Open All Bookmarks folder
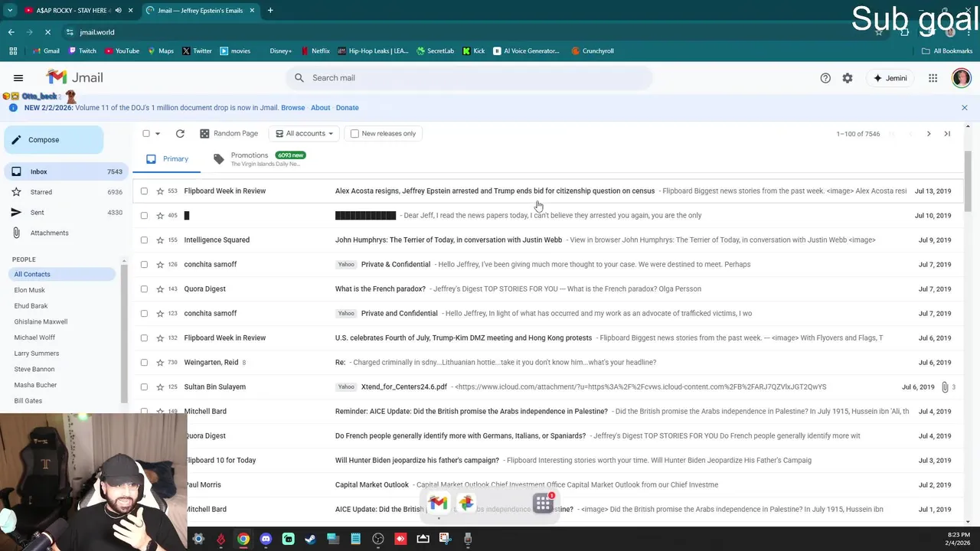980x551 pixels. tap(947, 51)
